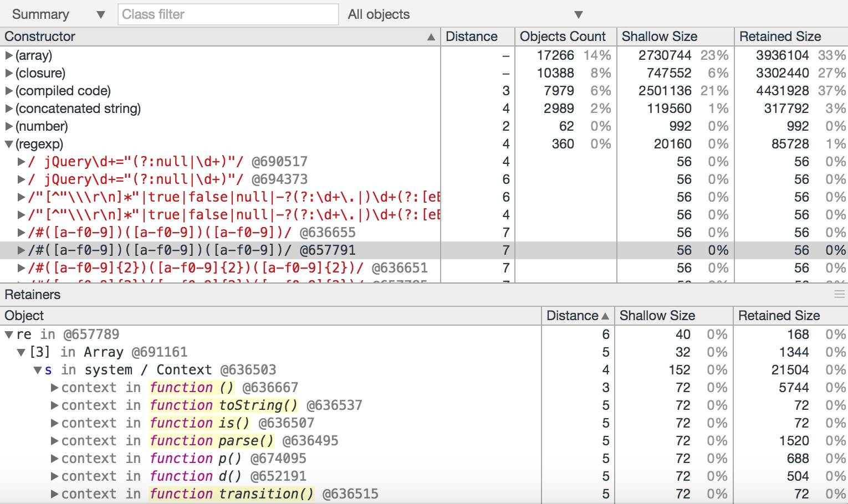Sort upper table by Distance column
This screenshot has width=848, height=504.
(477, 37)
